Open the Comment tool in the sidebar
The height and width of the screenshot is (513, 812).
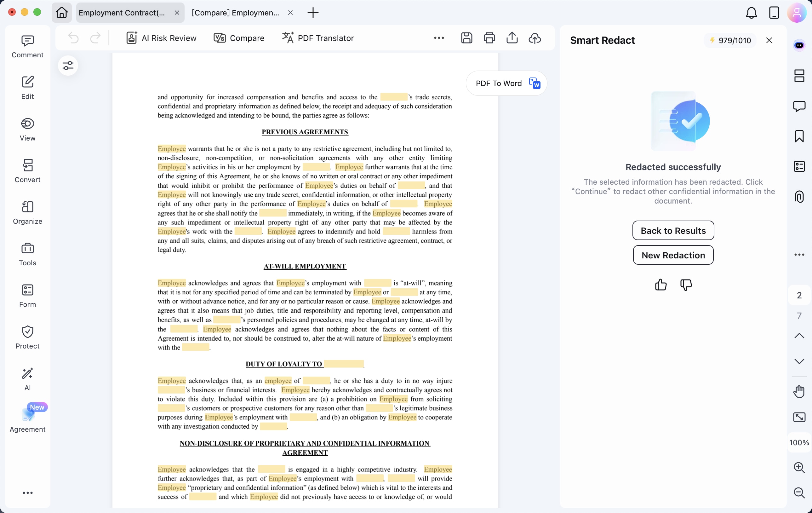click(27, 46)
